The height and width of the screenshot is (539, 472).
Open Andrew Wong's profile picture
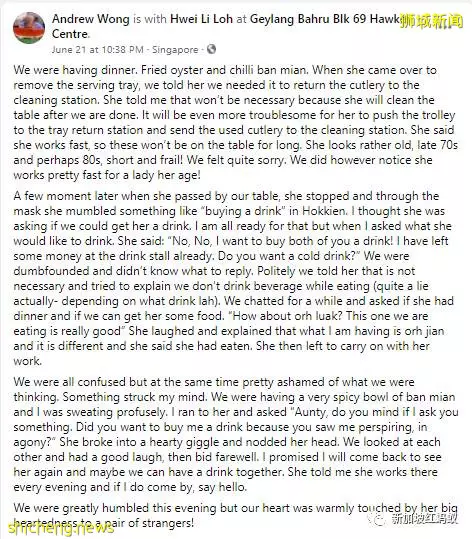pos(29,28)
